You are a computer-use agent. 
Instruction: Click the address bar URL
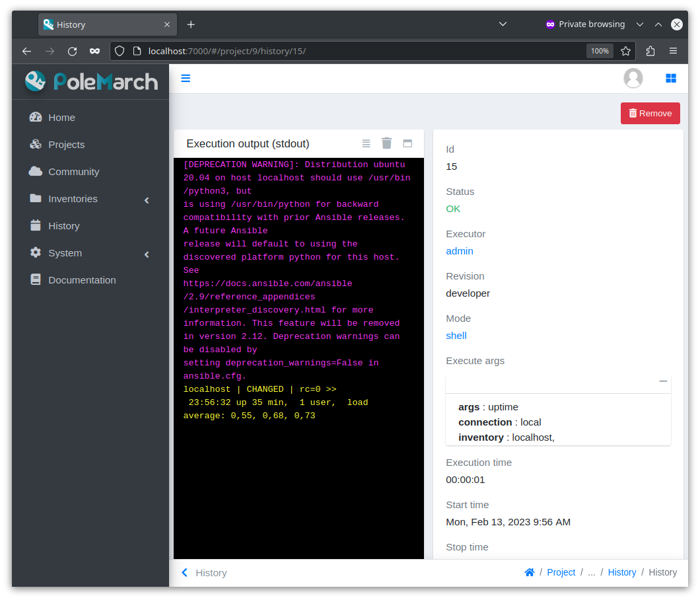(x=227, y=51)
